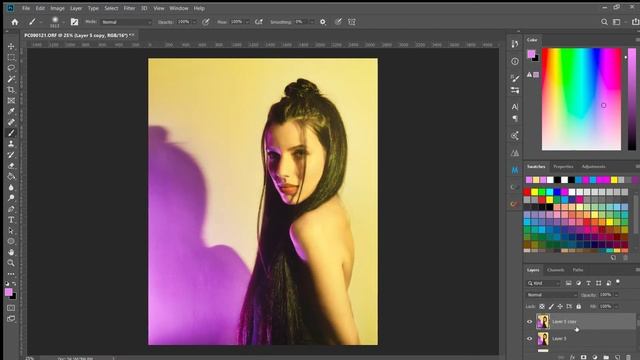Open brush Mode dropdown in options bar
Screen dimensions: 640x360
[127, 22]
